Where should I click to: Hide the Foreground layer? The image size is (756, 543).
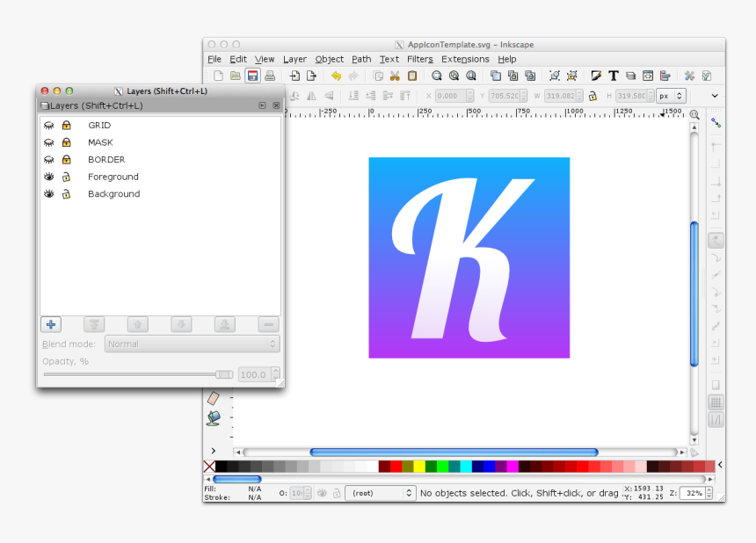48,177
